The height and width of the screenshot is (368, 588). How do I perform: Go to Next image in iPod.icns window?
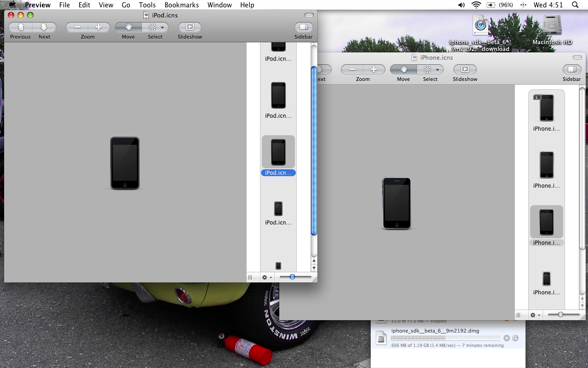pyautogui.click(x=45, y=27)
